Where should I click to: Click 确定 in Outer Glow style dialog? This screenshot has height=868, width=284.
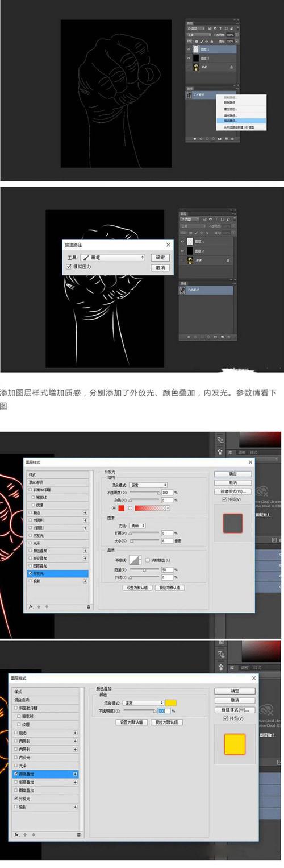coord(233,473)
